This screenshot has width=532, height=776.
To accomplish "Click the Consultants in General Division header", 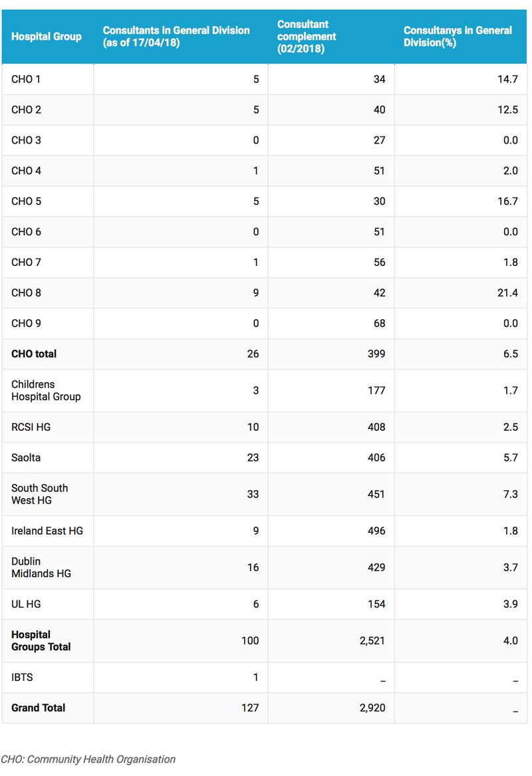I will point(176,36).
